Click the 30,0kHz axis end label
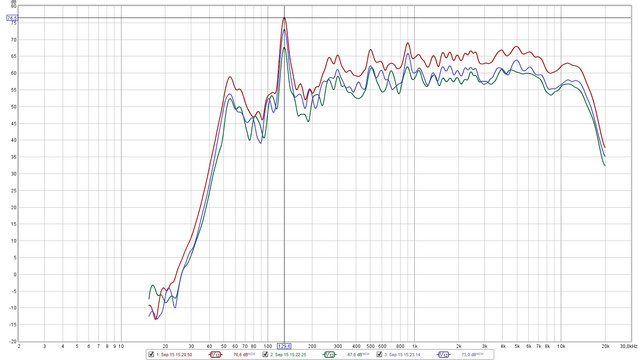The height and width of the screenshot is (360, 640). pos(629,346)
